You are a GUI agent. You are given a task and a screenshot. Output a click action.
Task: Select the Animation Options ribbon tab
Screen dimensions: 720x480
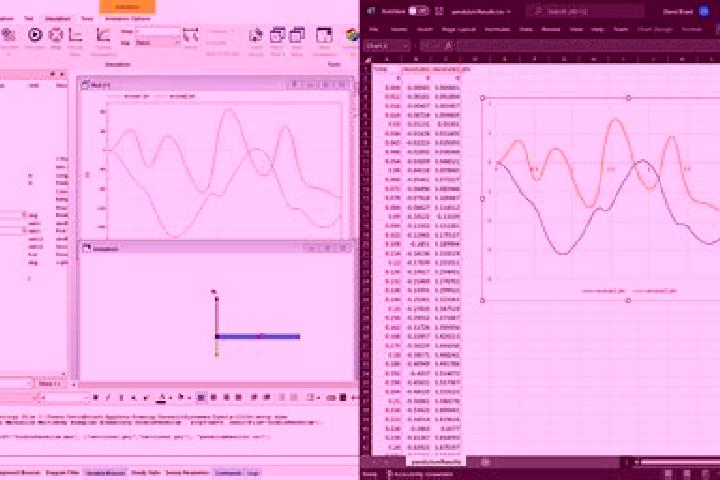coord(128,19)
